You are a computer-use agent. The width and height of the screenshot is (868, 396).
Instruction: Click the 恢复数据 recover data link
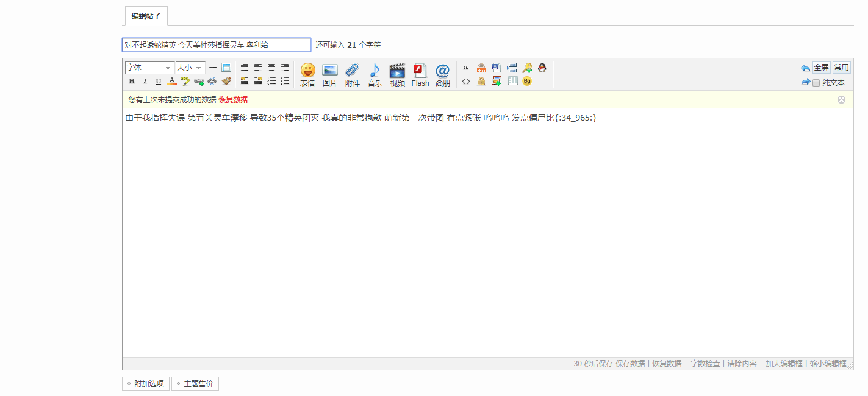pyautogui.click(x=232, y=99)
